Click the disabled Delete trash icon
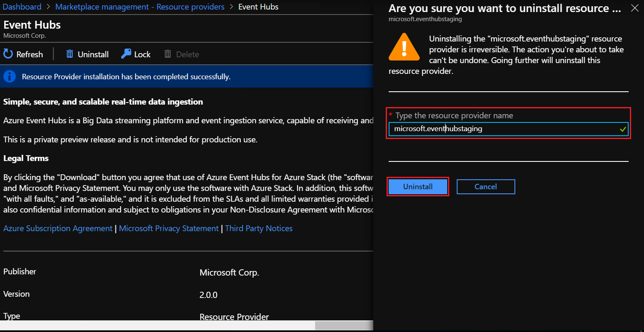Viewport: 644px width, 332px height. coord(168,54)
